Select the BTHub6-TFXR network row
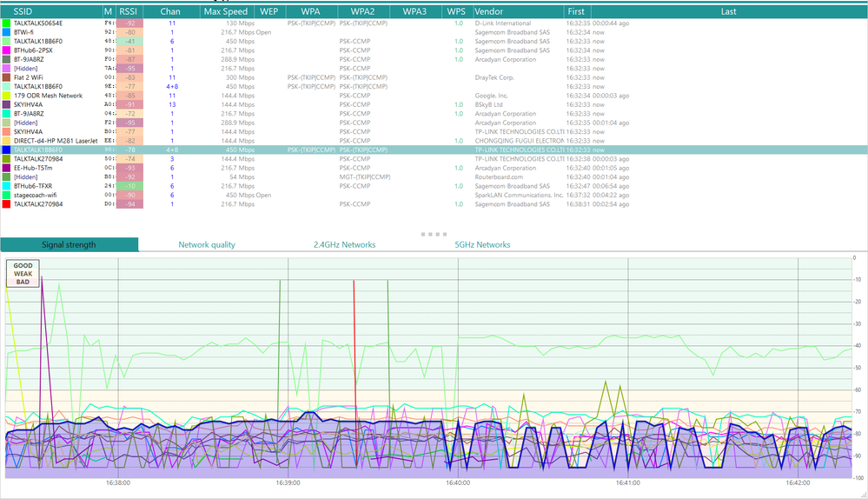The height and width of the screenshot is (499, 868). [x=434, y=186]
